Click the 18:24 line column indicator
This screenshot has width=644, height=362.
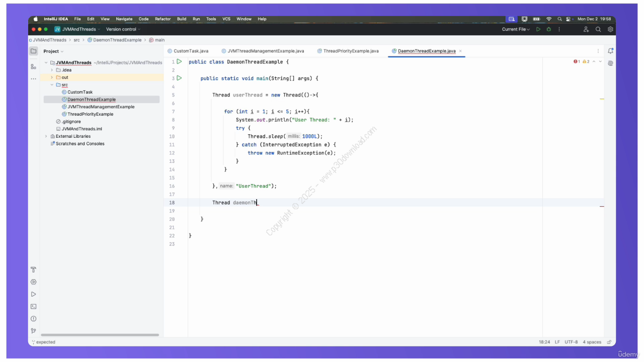point(544,342)
